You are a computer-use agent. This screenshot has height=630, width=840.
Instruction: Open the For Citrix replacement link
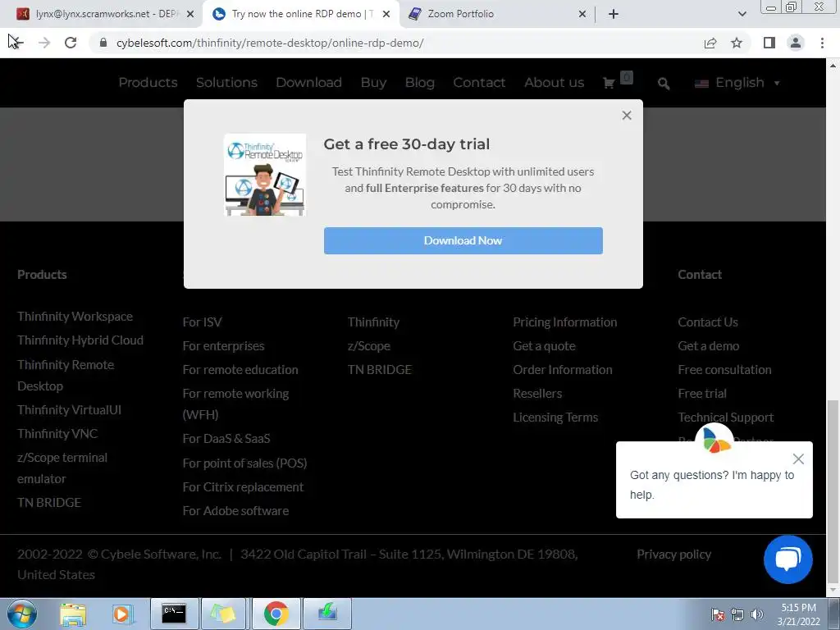pos(243,487)
